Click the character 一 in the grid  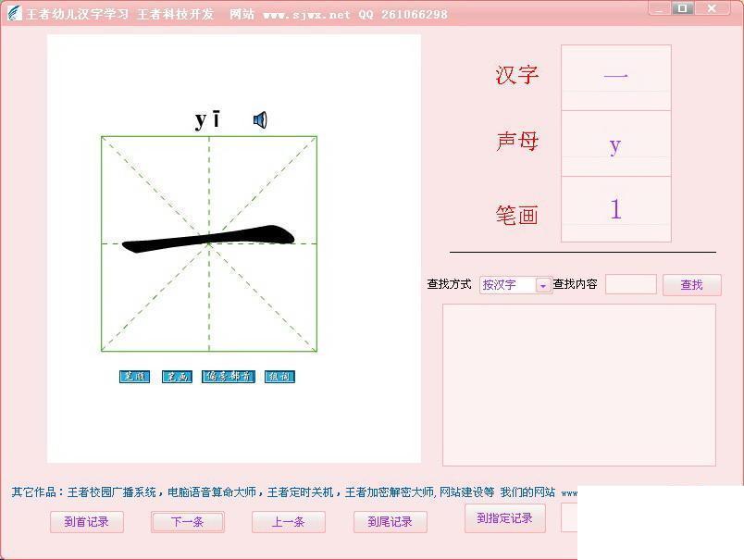(209, 239)
